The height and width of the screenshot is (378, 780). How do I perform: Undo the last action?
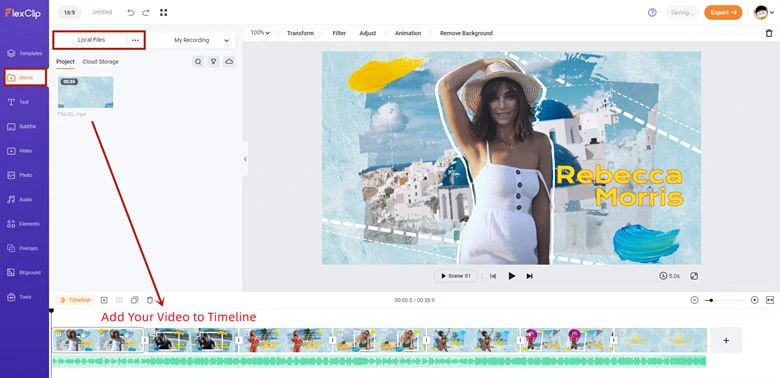pos(131,12)
